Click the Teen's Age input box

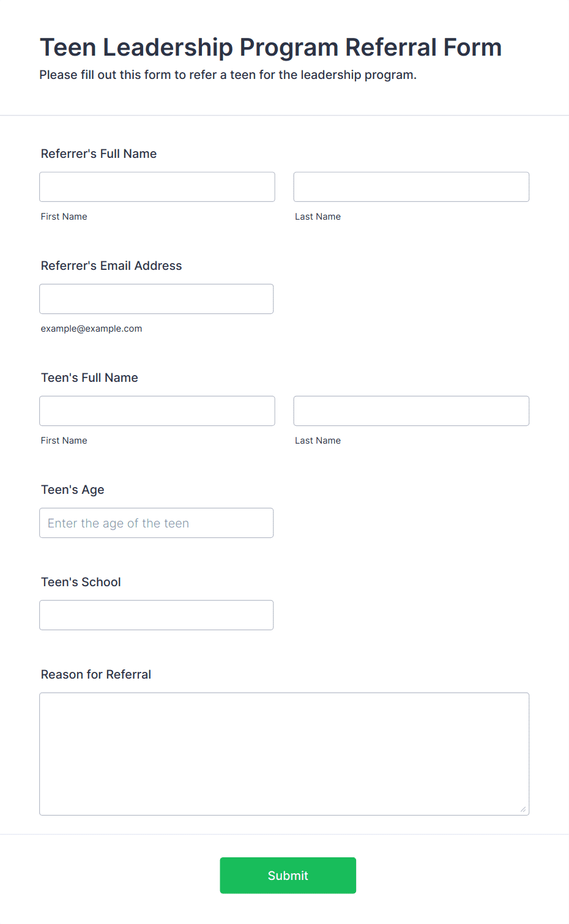(157, 523)
